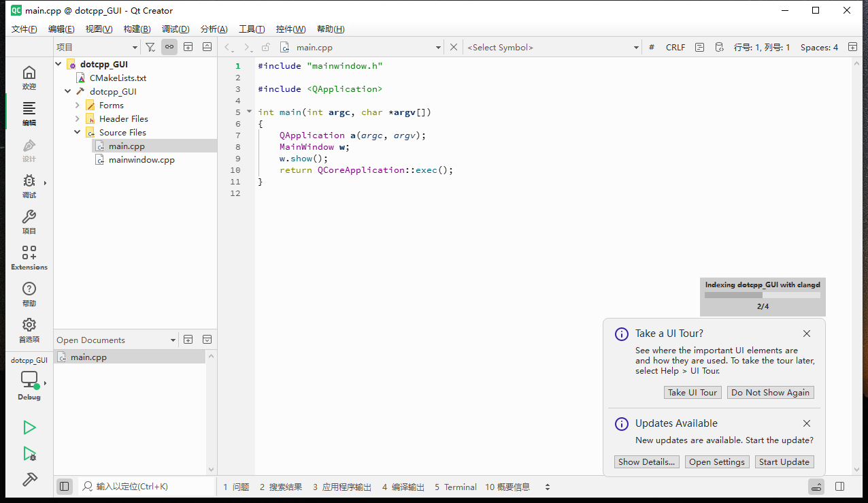Click Show Details... button

[x=646, y=461]
